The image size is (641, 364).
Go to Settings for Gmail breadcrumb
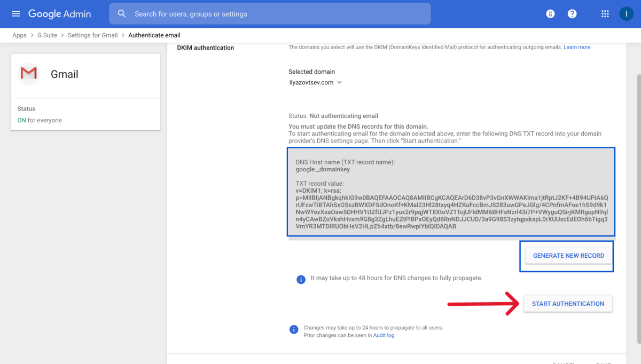92,35
